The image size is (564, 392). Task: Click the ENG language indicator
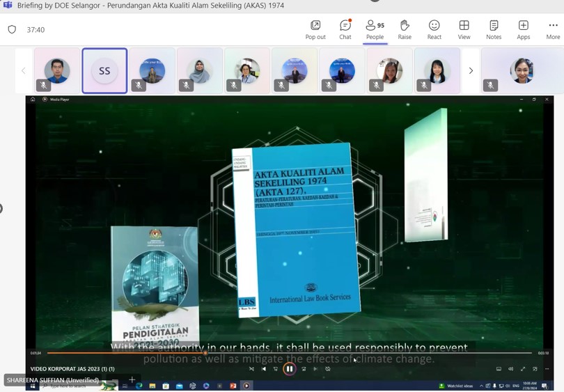(x=515, y=386)
